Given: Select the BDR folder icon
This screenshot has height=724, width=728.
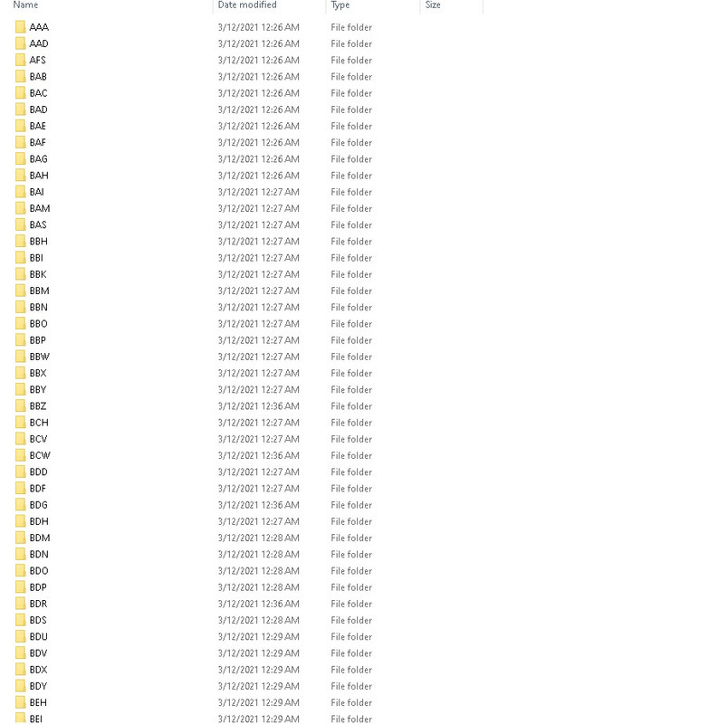Looking at the screenshot, I should coord(20,604).
